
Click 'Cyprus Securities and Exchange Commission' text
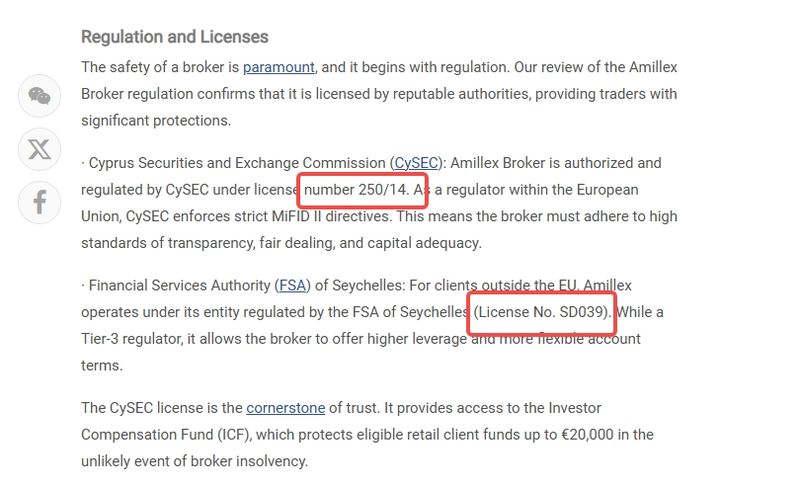click(x=237, y=163)
